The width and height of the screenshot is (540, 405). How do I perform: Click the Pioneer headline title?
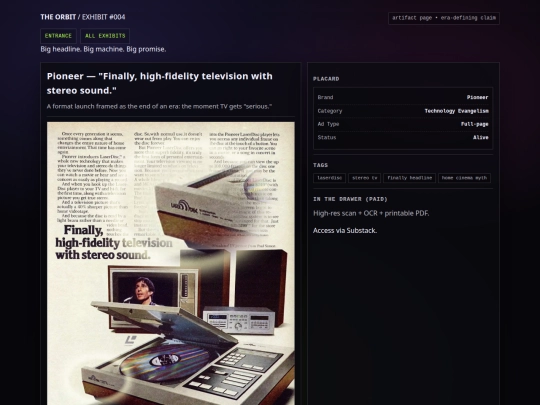point(160,83)
